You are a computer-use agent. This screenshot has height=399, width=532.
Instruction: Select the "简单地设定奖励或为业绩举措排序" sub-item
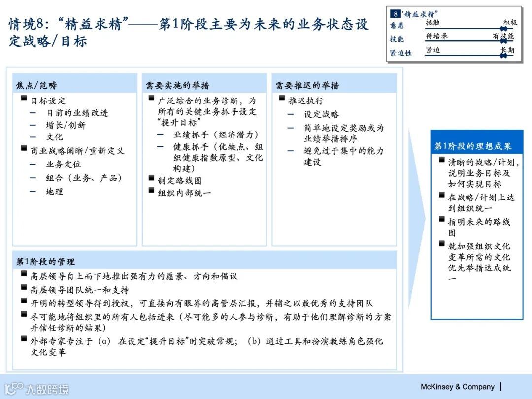click(x=344, y=133)
